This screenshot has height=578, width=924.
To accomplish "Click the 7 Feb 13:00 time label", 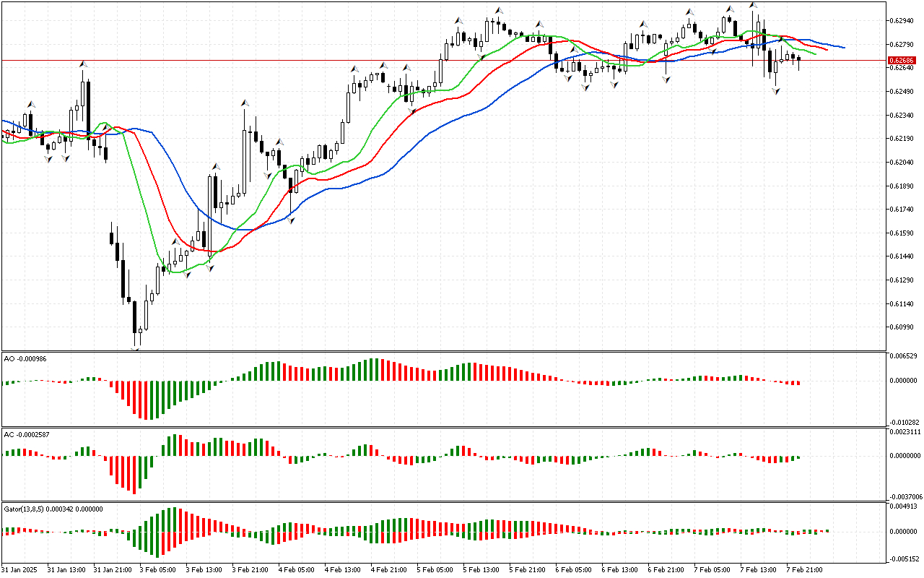I will click(x=758, y=569).
